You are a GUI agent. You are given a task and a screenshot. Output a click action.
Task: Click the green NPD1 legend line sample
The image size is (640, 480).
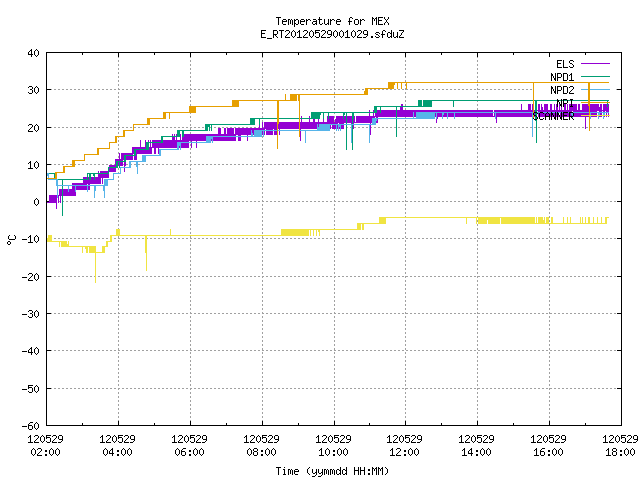(596, 76)
